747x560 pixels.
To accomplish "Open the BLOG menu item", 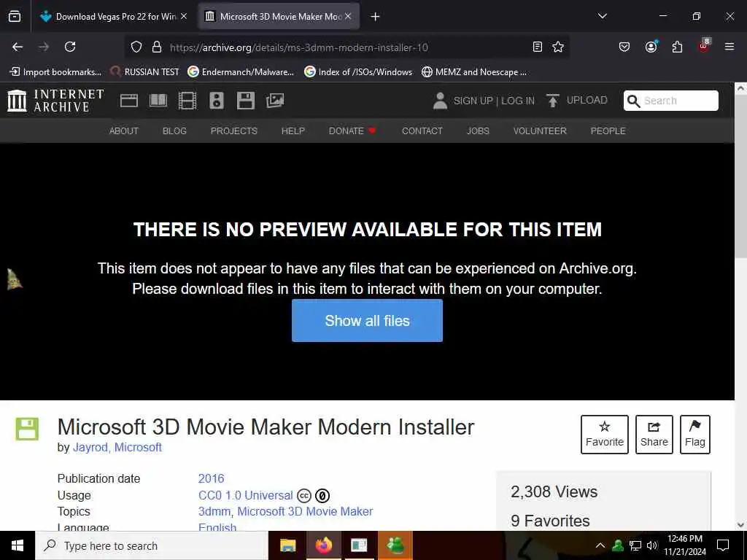I will click(x=174, y=131).
